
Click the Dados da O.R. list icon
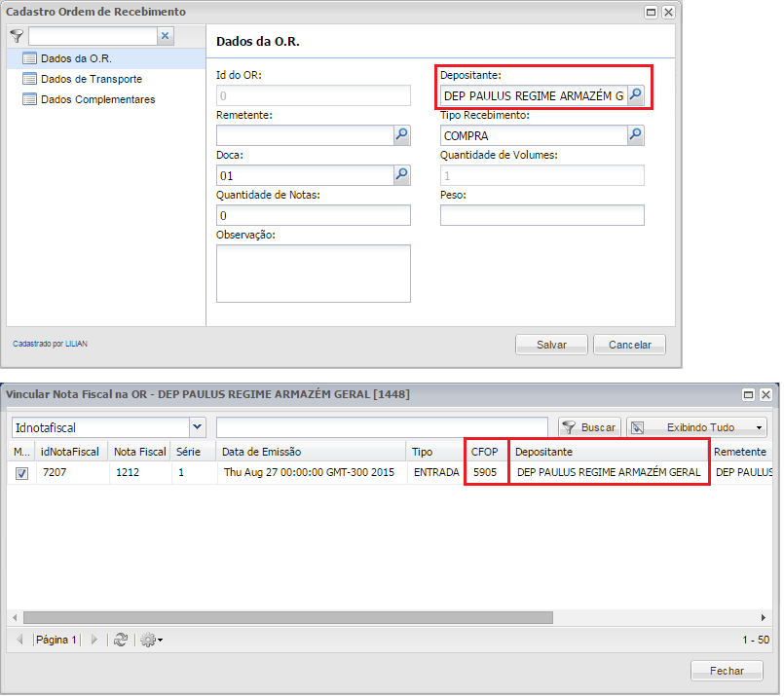pyautogui.click(x=29, y=58)
